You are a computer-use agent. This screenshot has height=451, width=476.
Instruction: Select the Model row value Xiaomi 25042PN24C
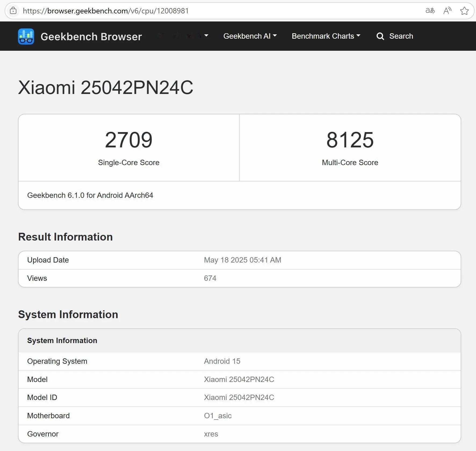pos(239,379)
